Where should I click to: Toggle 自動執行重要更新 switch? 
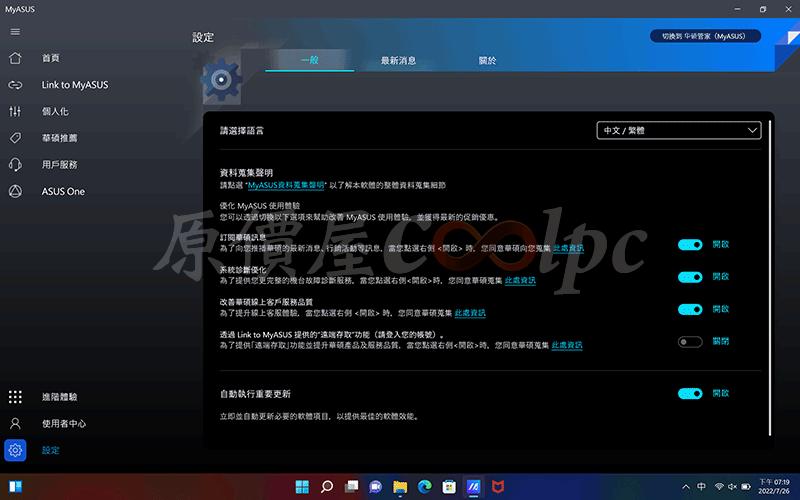click(x=690, y=394)
